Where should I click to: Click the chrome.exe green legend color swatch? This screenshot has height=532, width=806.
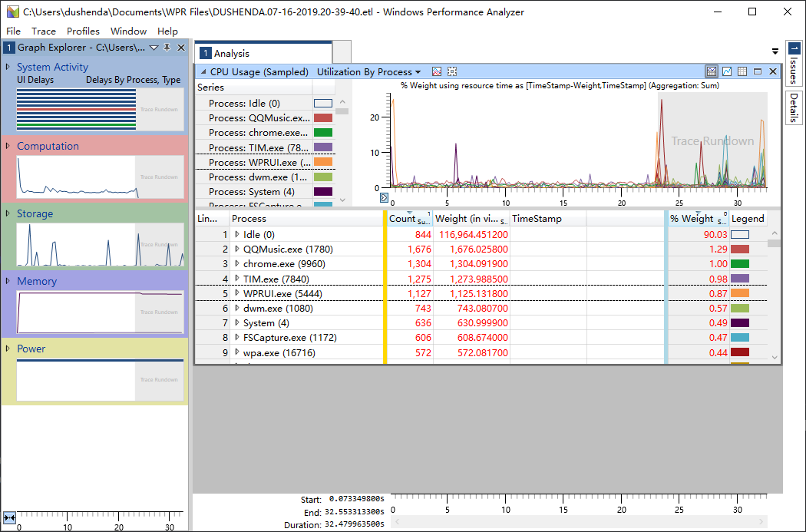pos(740,264)
